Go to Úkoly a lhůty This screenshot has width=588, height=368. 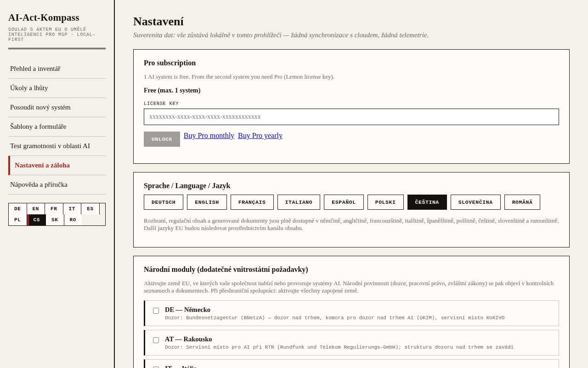pos(57,88)
